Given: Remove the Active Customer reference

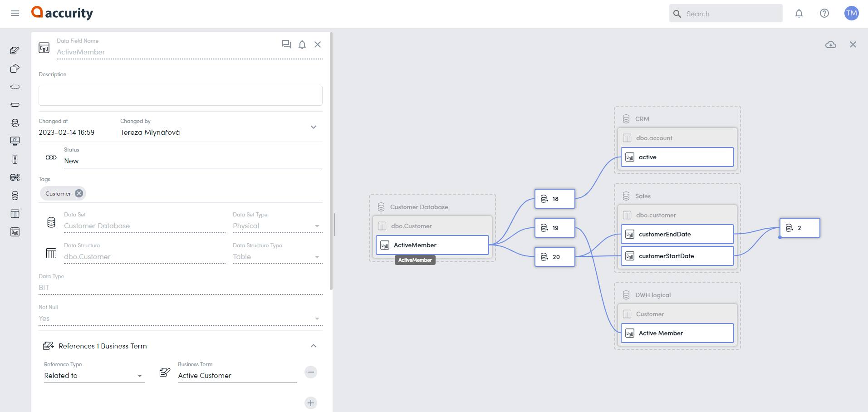Looking at the screenshot, I should (x=311, y=373).
